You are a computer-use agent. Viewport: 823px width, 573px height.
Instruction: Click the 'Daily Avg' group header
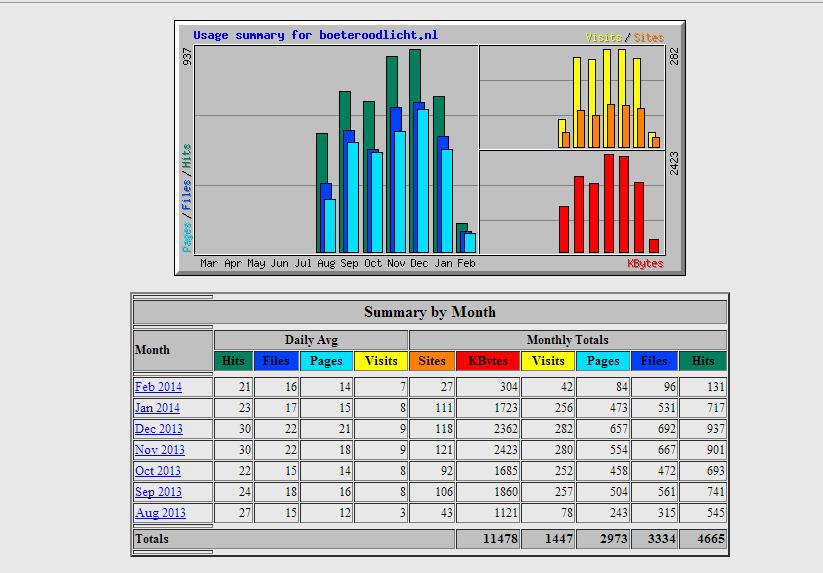pyautogui.click(x=311, y=340)
